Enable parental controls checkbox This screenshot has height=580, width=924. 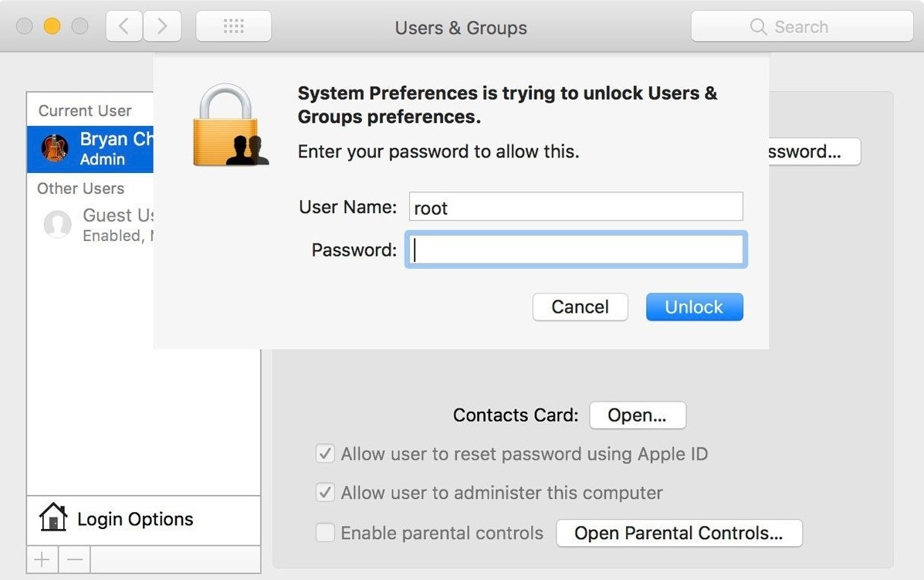(x=325, y=532)
